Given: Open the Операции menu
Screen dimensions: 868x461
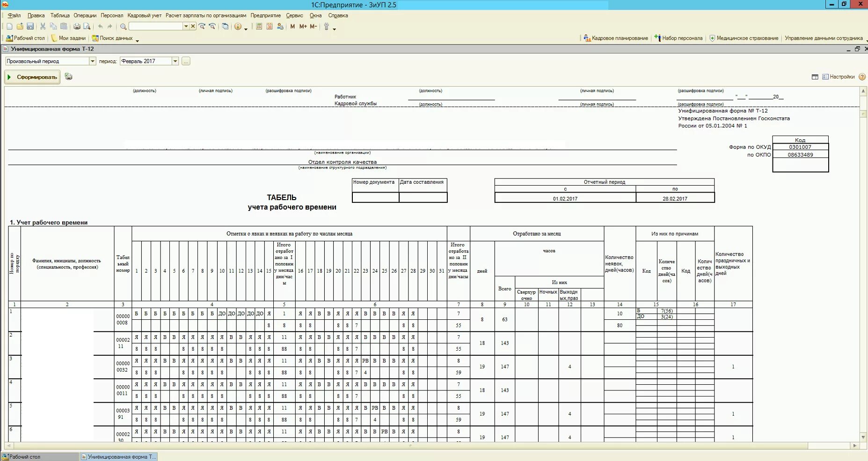Looking at the screenshot, I should pyautogui.click(x=85, y=15).
